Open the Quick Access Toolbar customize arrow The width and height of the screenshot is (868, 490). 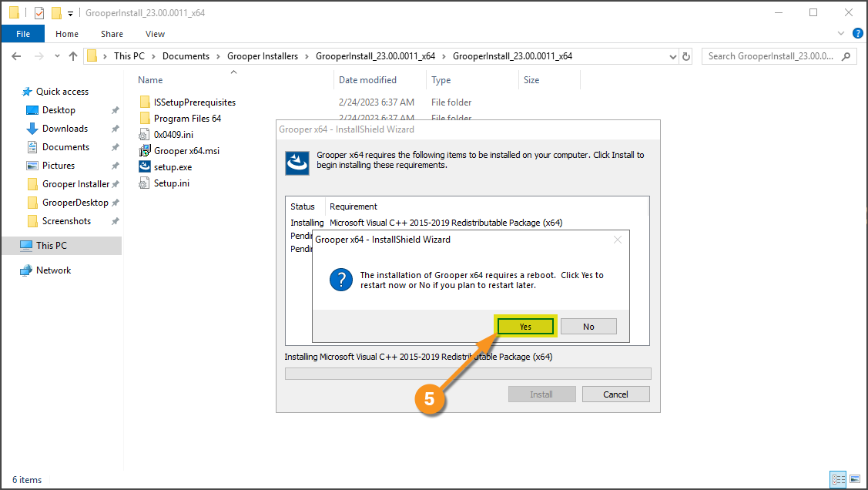click(70, 13)
